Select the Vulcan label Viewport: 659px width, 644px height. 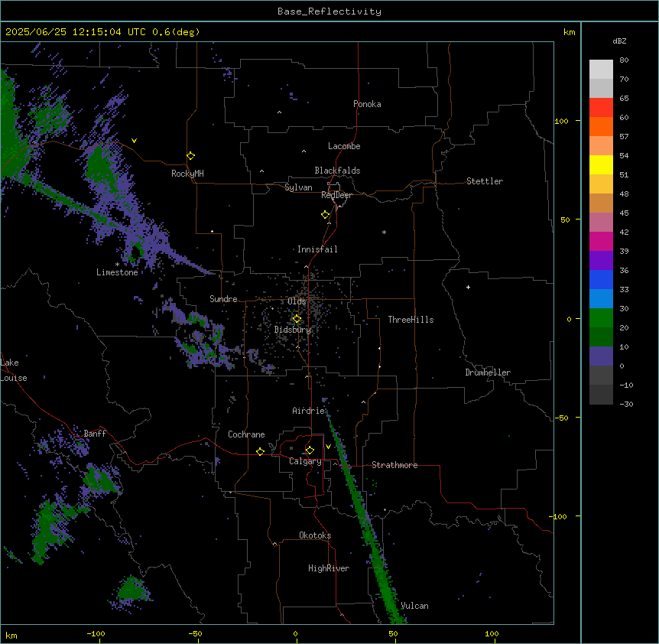[x=414, y=606]
